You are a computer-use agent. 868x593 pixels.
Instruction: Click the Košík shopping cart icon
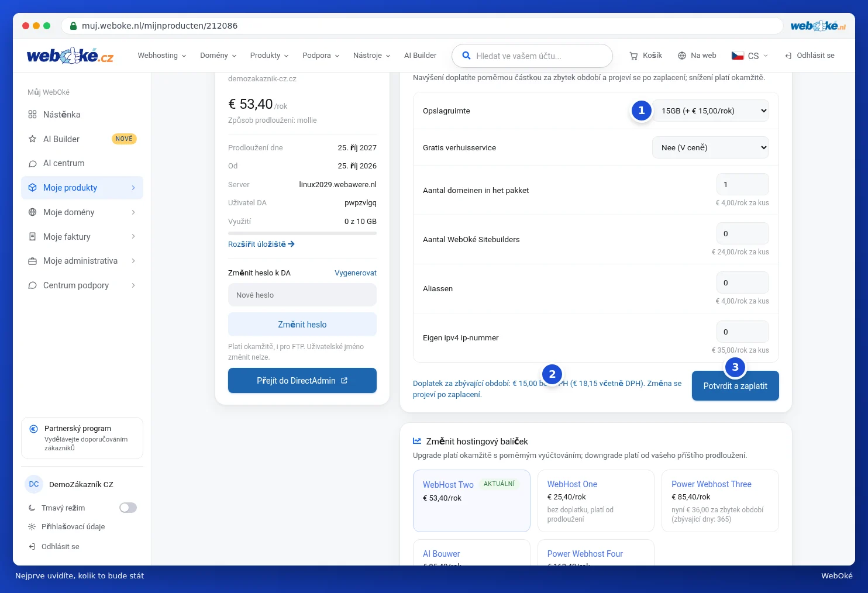click(x=633, y=56)
